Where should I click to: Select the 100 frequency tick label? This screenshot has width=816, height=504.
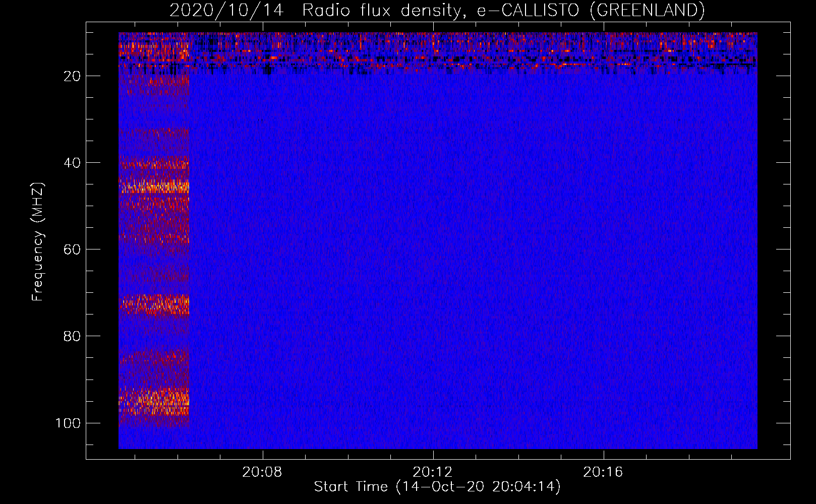click(68, 423)
